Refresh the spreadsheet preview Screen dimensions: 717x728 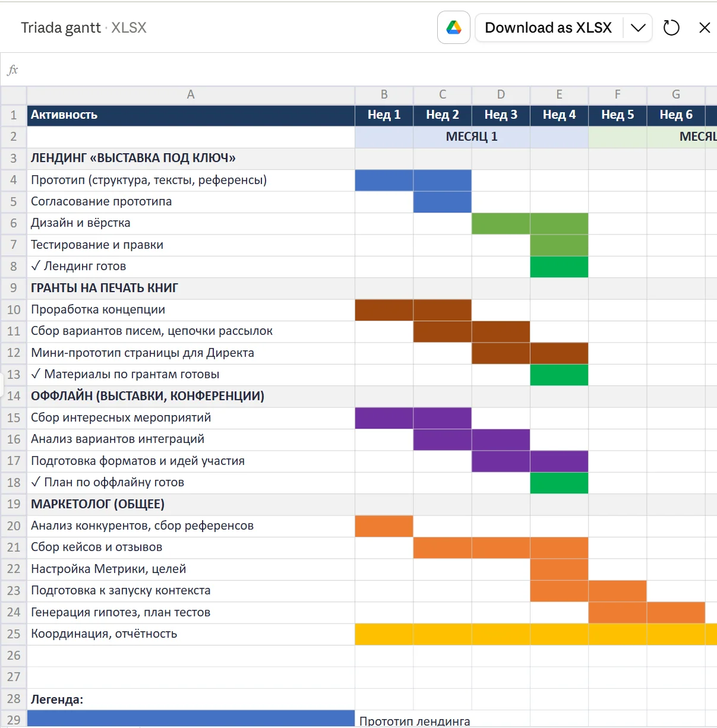tap(671, 27)
